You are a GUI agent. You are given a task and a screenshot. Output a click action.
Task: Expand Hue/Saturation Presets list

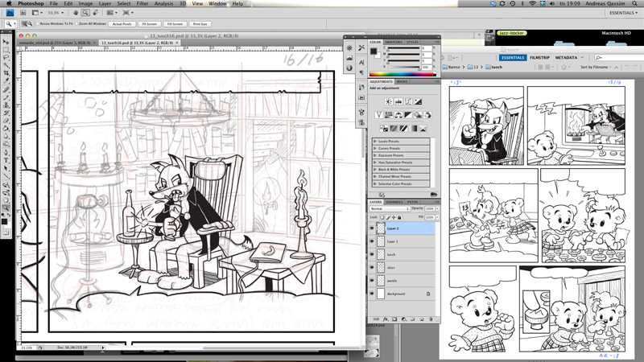tap(375, 162)
